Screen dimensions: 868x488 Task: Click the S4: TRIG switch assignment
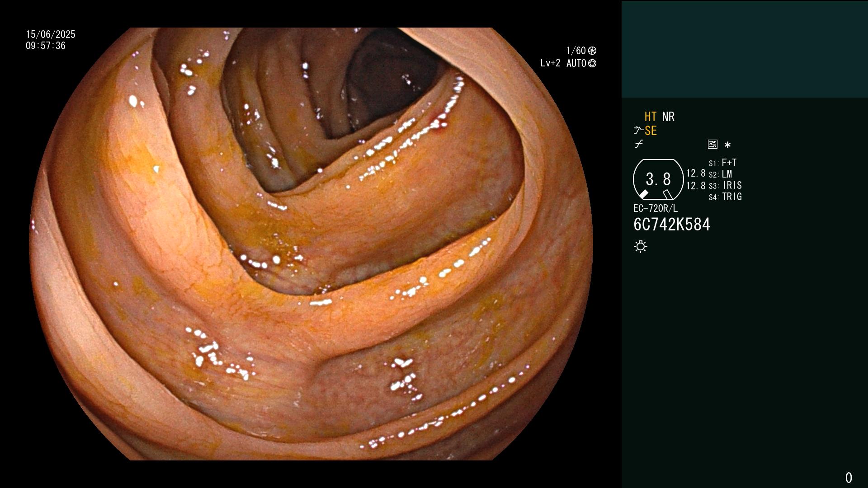725,197
